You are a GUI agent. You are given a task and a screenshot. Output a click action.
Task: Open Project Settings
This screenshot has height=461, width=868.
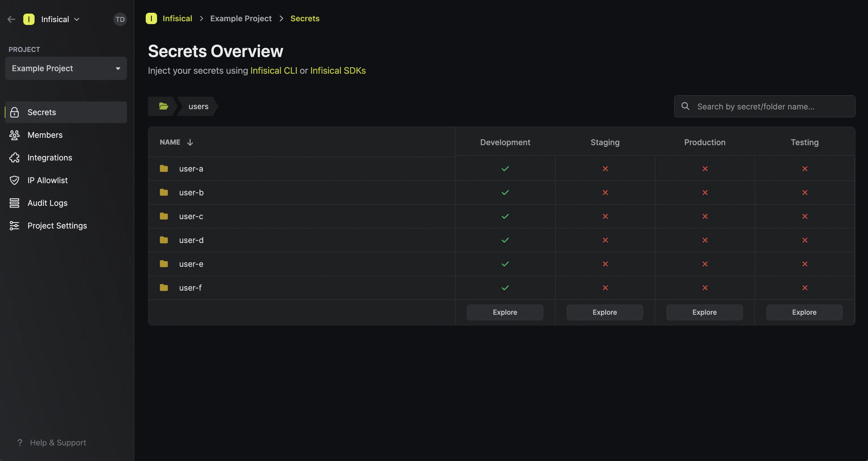tap(66, 225)
